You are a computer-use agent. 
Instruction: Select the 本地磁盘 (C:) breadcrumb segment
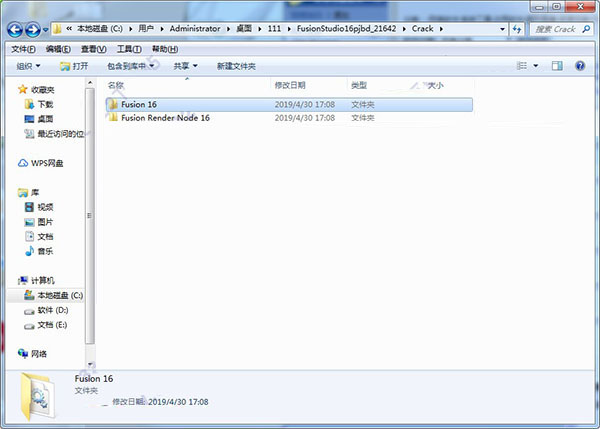coord(100,29)
